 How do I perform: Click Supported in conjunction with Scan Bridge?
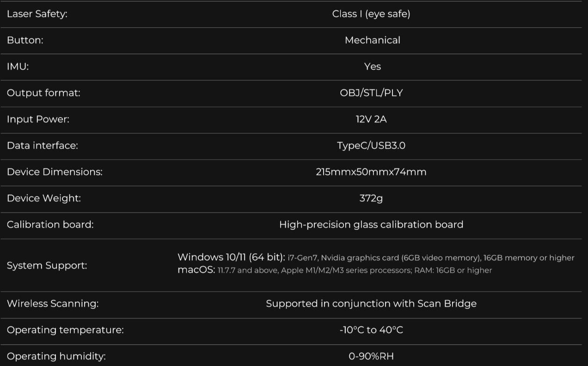coord(371,304)
